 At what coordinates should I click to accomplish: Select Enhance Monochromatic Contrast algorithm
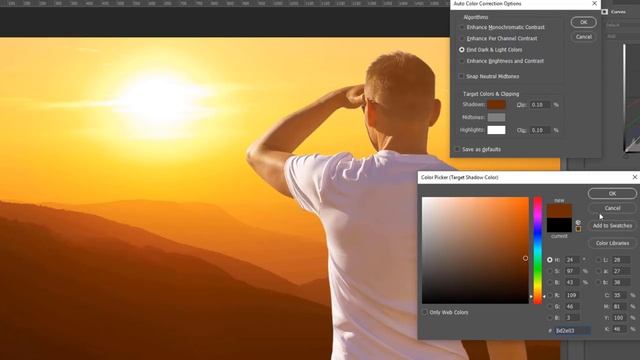tap(462, 27)
